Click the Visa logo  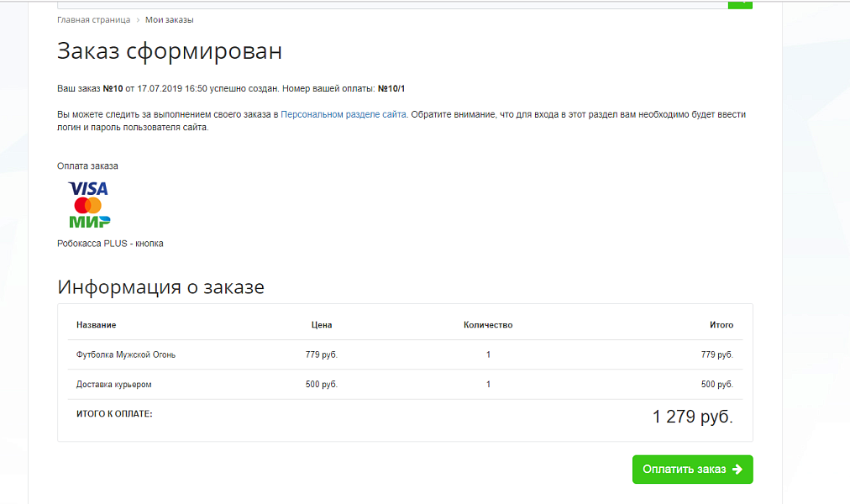[x=88, y=189]
